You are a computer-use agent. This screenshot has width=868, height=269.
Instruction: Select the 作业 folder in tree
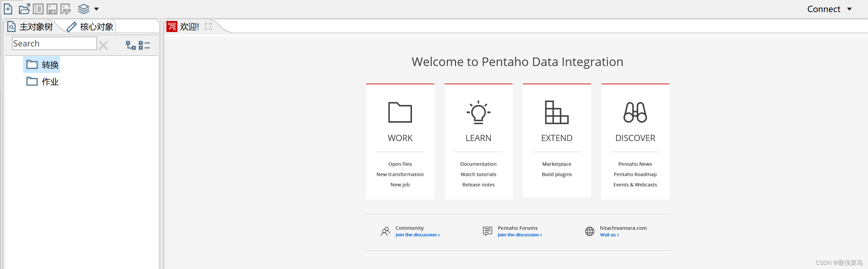point(42,82)
